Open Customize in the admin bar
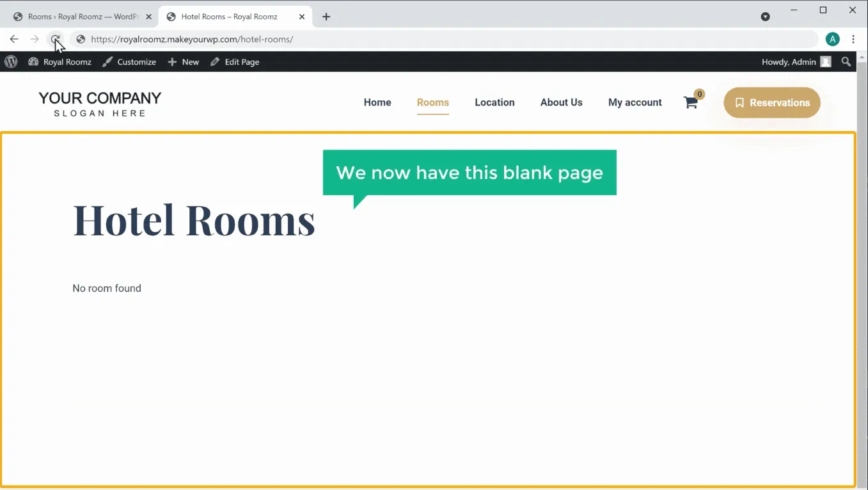 point(129,62)
